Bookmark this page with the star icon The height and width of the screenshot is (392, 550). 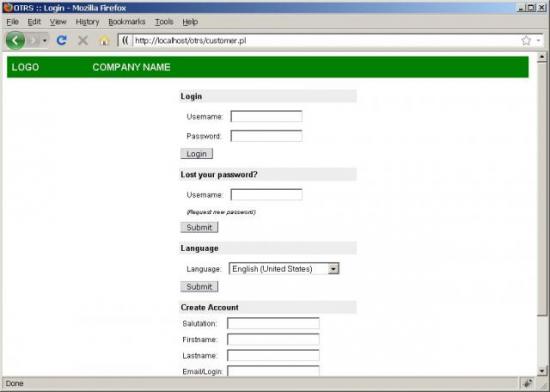(526, 41)
